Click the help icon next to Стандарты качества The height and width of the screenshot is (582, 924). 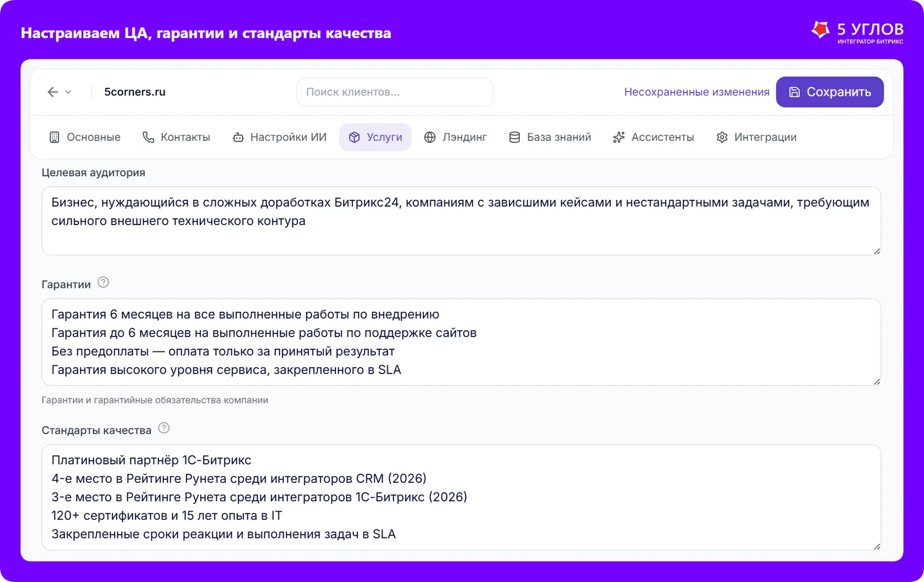164,428
